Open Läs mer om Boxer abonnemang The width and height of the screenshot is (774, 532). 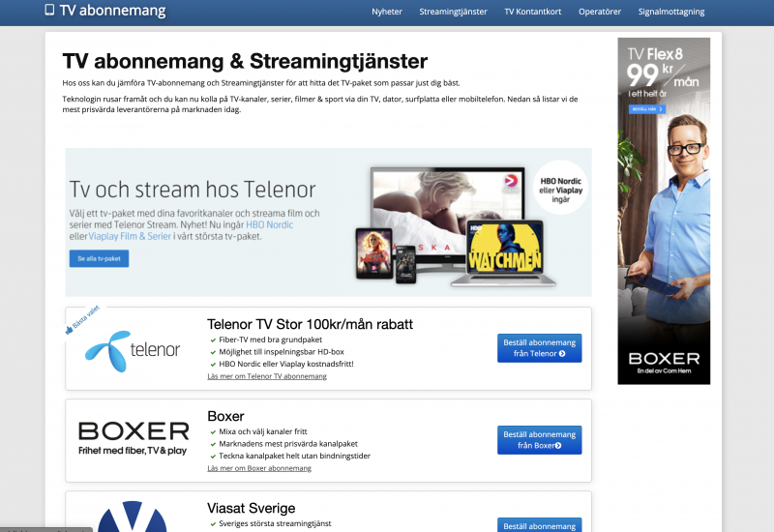[259, 468]
